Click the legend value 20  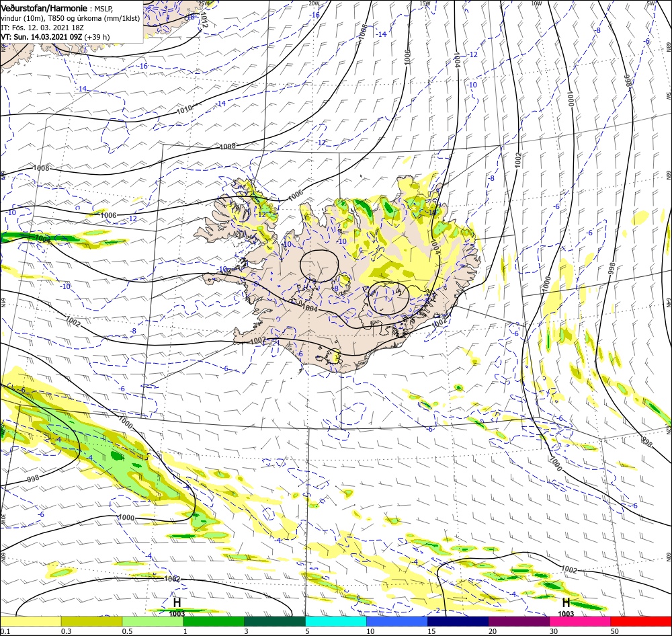[x=493, y=631]
